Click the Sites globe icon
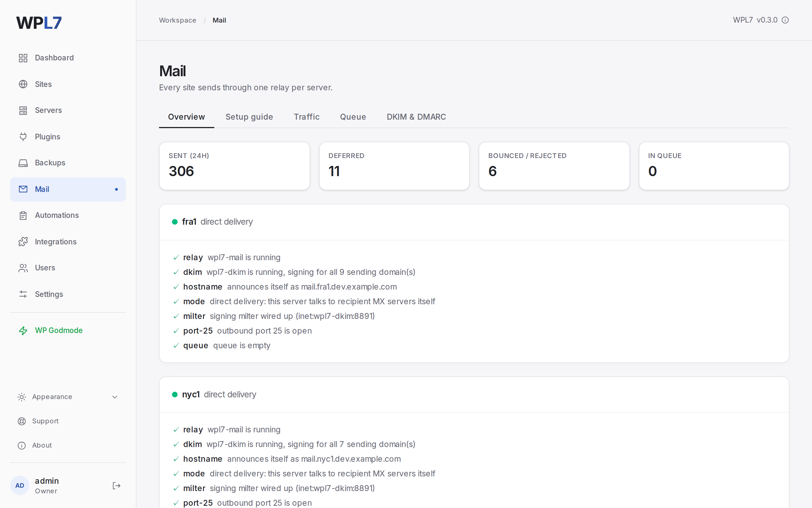The width and height of the screenshot is (812, 508). click(x=23, y=84)
